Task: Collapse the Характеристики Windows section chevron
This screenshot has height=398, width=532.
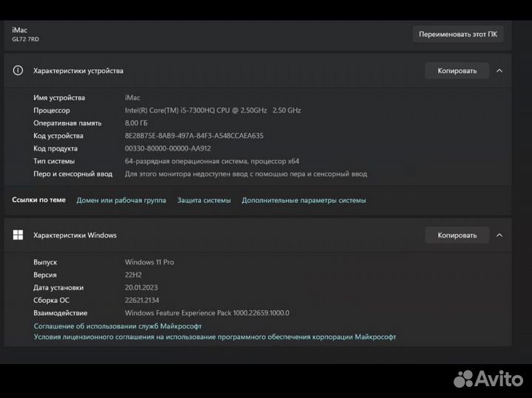Action: 499,236
